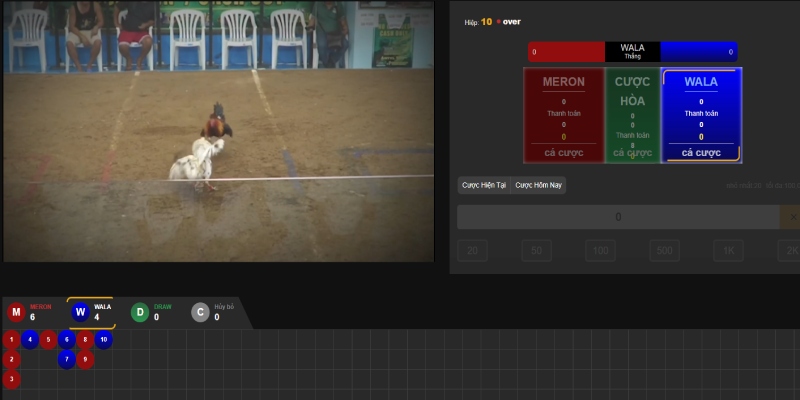Select red result marker number 1
This screenshot has height=400, width=800.
tap(11, 339)
